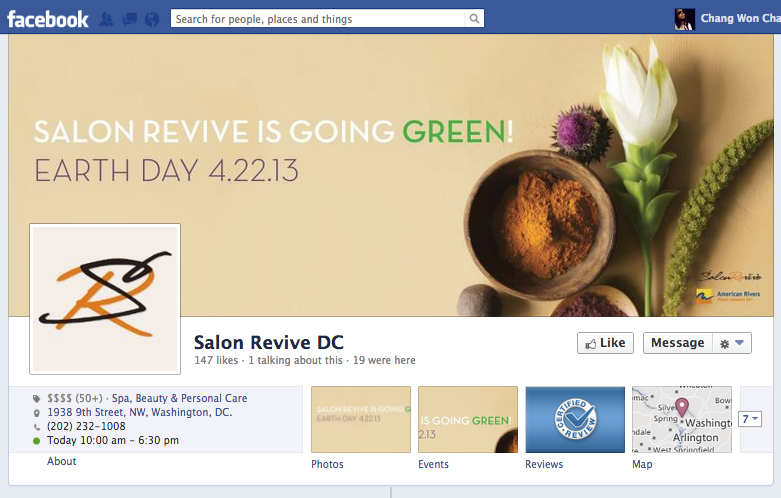Click the location pin icon beside address
The height and width of the screenshot is (498, 781).
[x=36, y=413]
